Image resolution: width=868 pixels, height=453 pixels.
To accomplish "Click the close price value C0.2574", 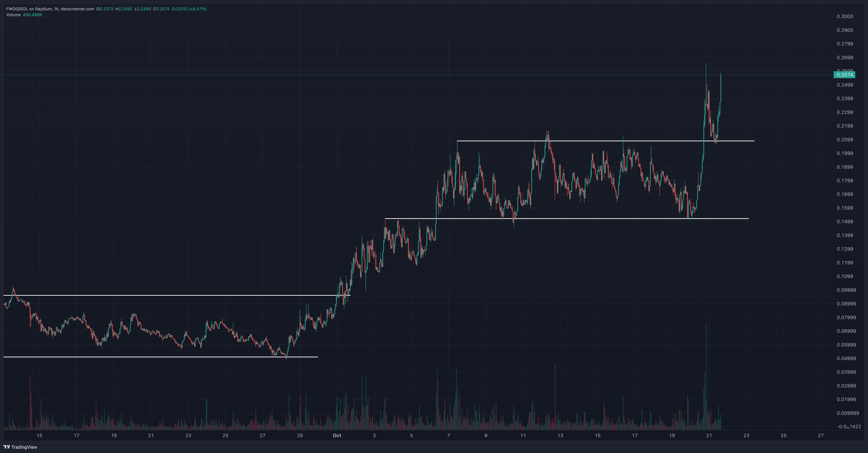I will pos(161,9).
